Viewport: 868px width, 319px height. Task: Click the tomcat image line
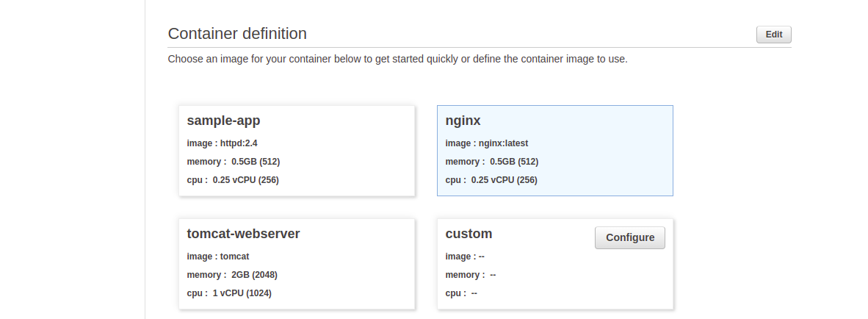point(218,257)
